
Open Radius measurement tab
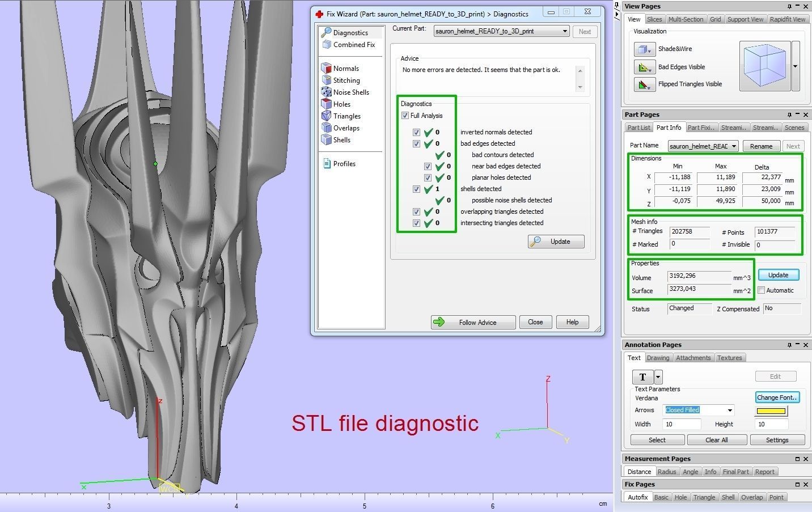coord(667,472)
